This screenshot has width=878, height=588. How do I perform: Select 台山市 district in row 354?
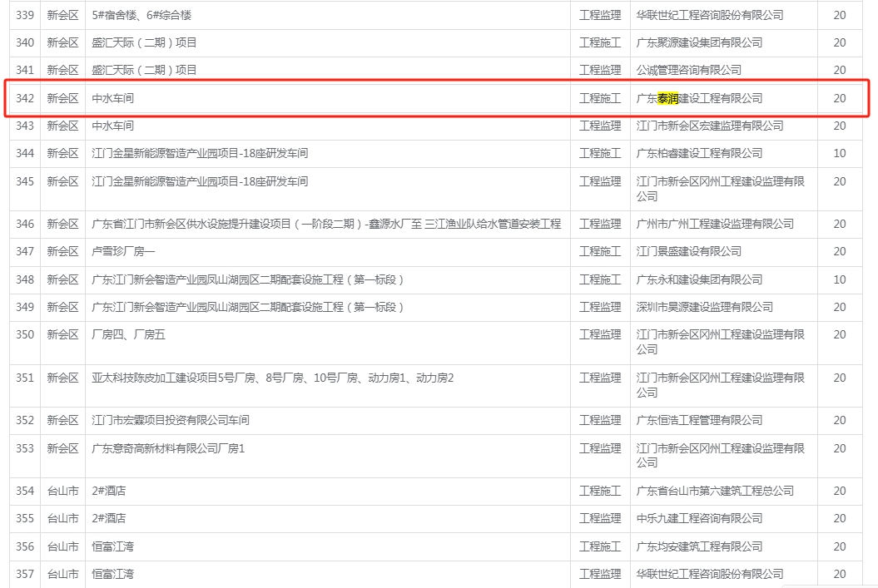[x=62, y=492]
